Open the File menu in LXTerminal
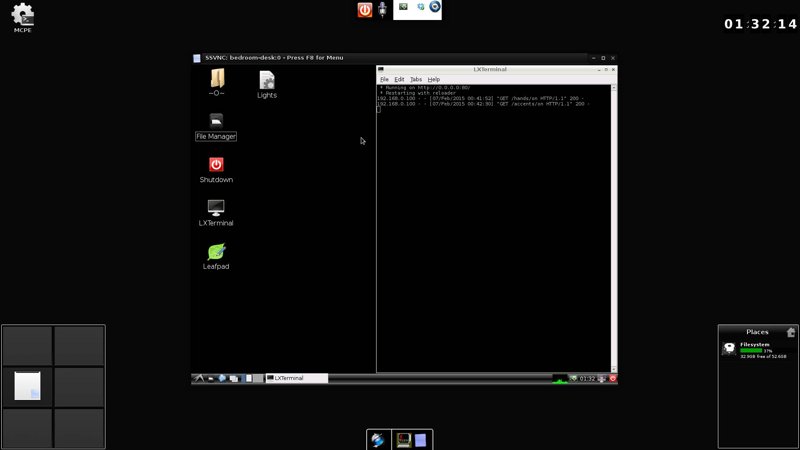 point(384,79)
